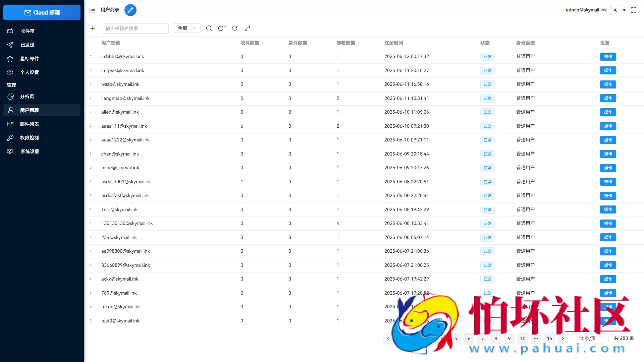Open 邮件列表 from the sidebar menu
Image resolution: width=644 pixels, height=362 pixels.
(30, 124)
